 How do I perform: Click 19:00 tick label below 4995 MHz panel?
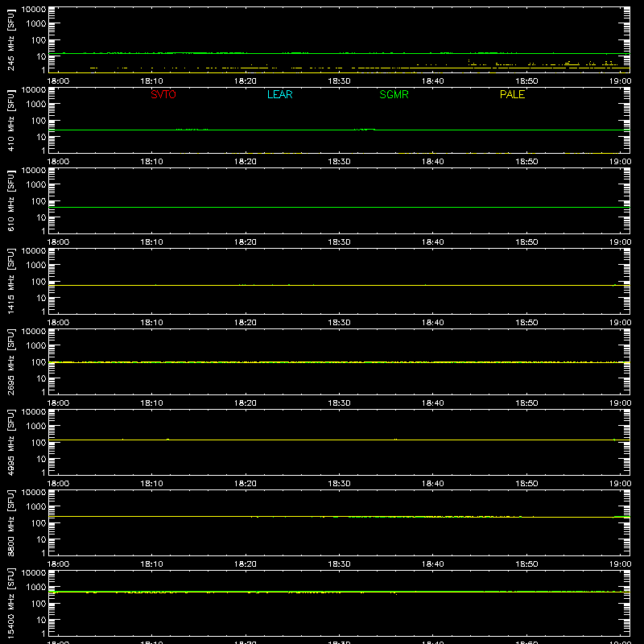click(x=620, y=484)
